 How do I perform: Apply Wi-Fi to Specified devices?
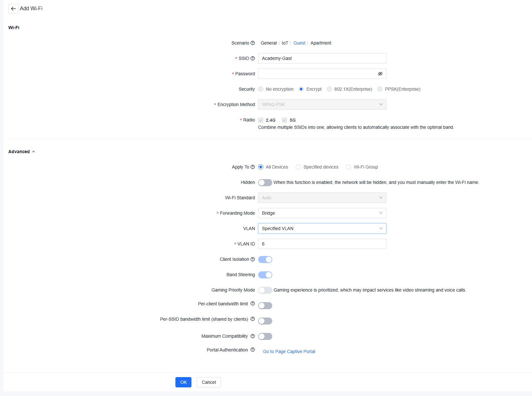pyautogui.click(x=298, y=167)
